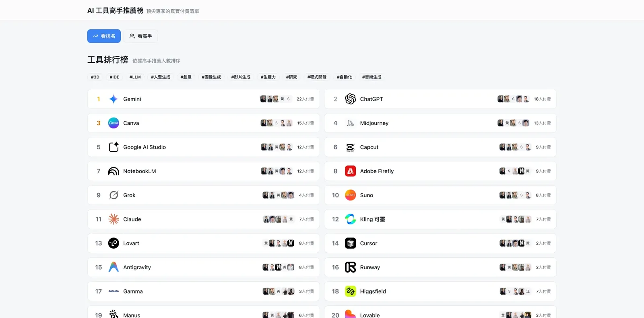Viewport: 644px width, 318px height.
Task: Apply the #圖像生成 filter
Action: click(x=211, y=77)
